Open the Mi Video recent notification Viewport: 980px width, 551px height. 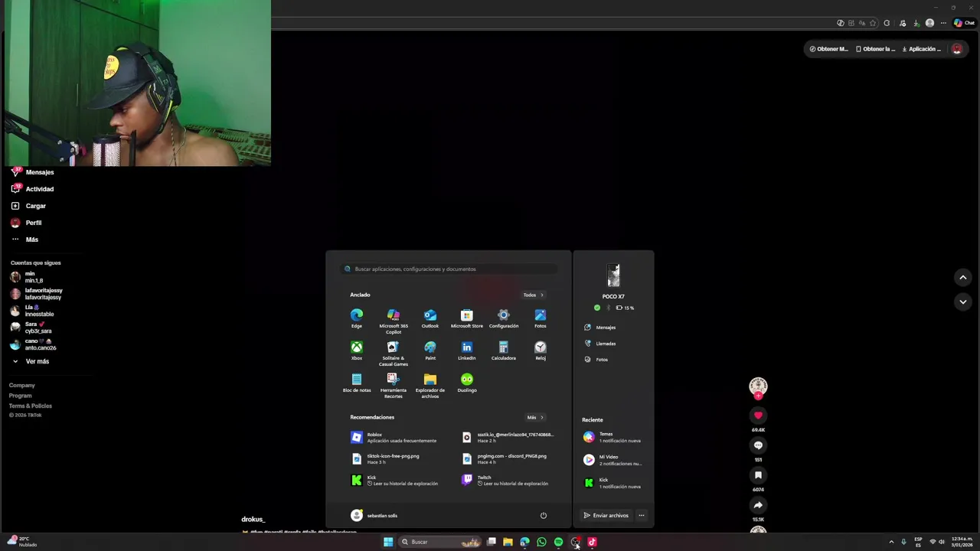click(613, 460)
